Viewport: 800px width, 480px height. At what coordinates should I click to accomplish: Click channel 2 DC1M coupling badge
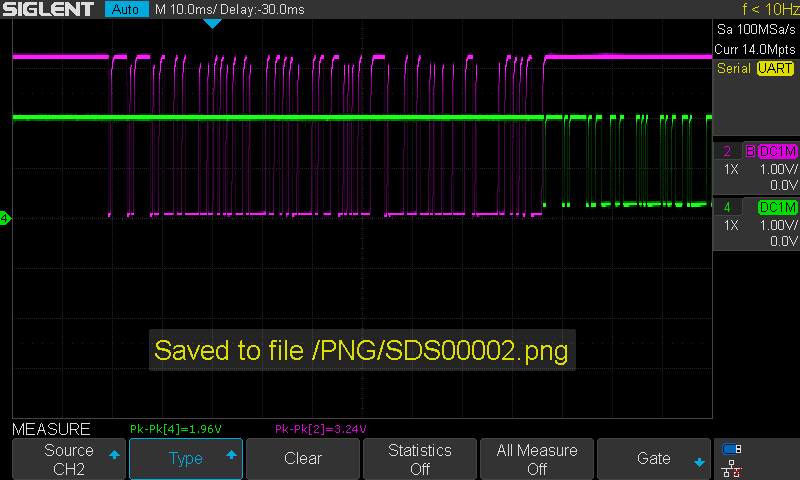(778, 151)
